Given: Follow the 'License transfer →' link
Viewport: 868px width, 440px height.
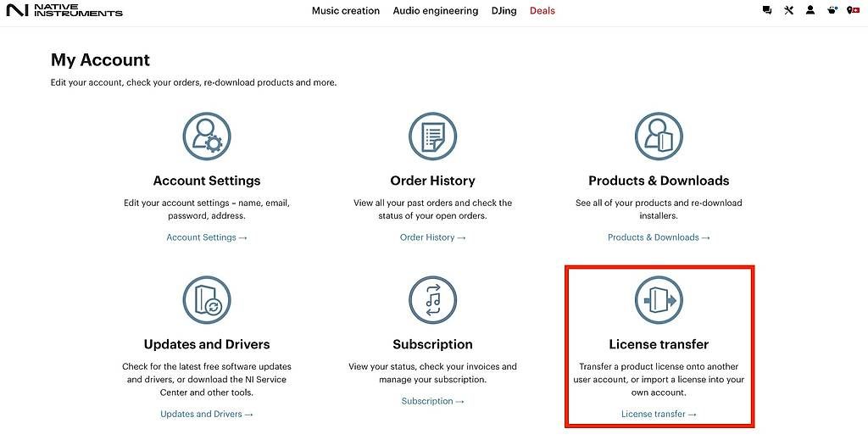Looking at the screenshot, I should pyautogui.click(x=659, y=414).
